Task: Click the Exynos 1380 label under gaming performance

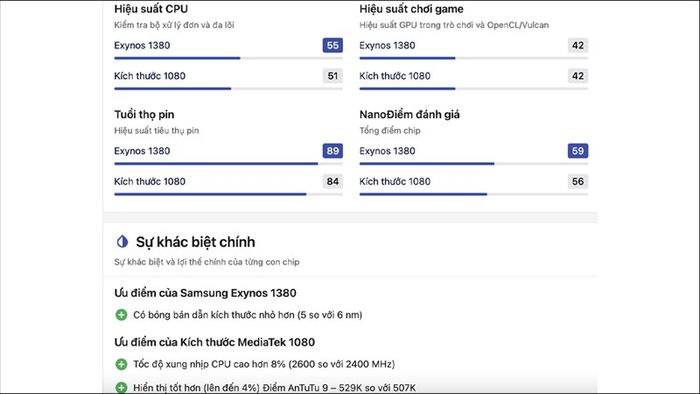Action: pyautogui.click(x=387, y=45)
